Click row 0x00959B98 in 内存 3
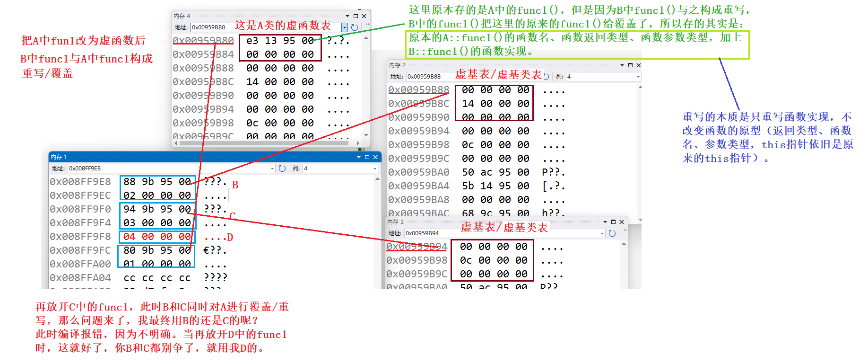Viewport: 868px width, 364px height. [x=475, y=260]
